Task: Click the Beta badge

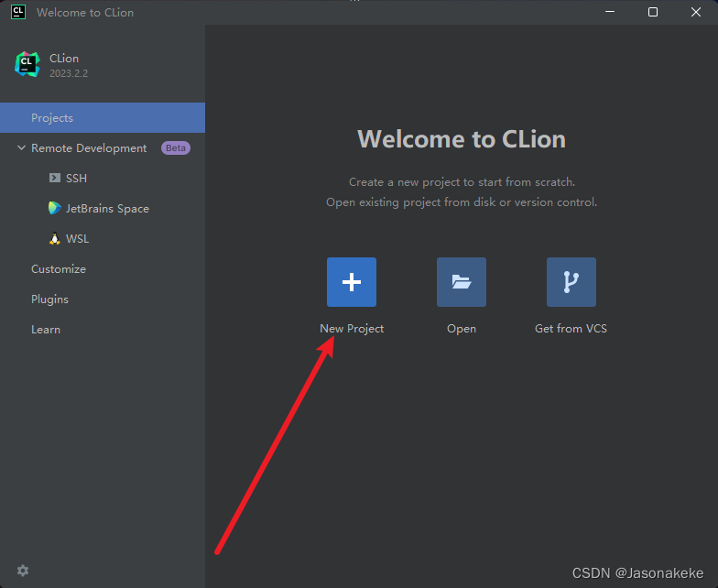Action: [x=176, y=148]
